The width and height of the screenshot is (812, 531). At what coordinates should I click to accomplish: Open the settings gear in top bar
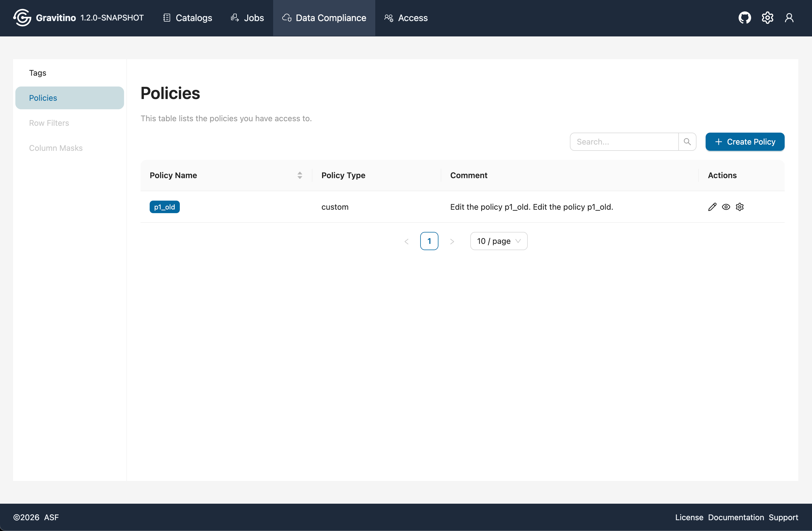coord(767,18)
